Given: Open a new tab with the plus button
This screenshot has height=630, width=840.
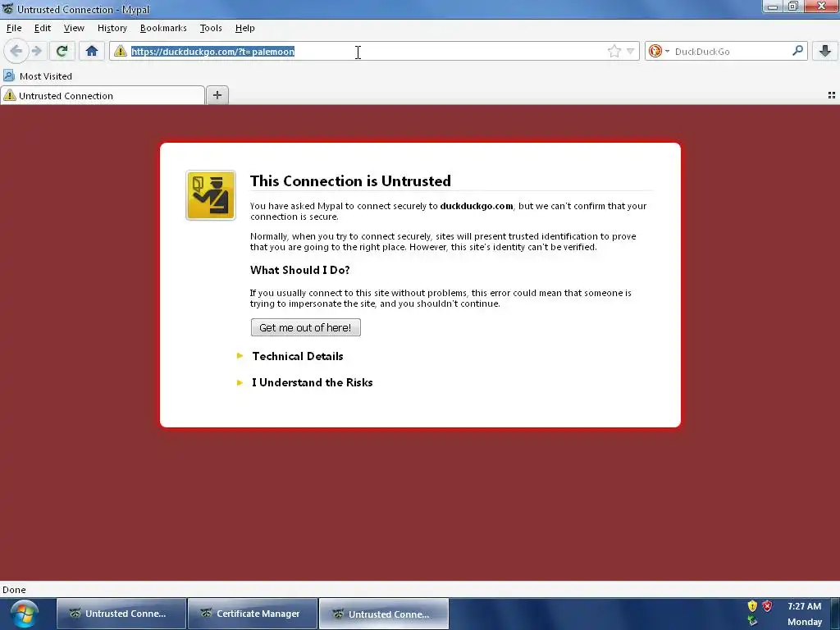Looking at the screenshot, I should 217,95.
